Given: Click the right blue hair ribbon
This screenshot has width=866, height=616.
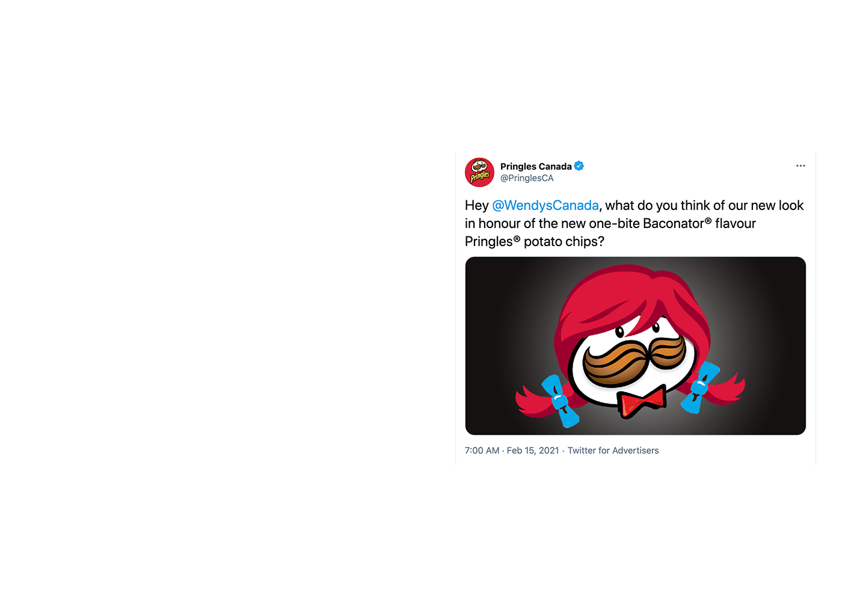Looking at the screenshot, I should tap(700, 387).
